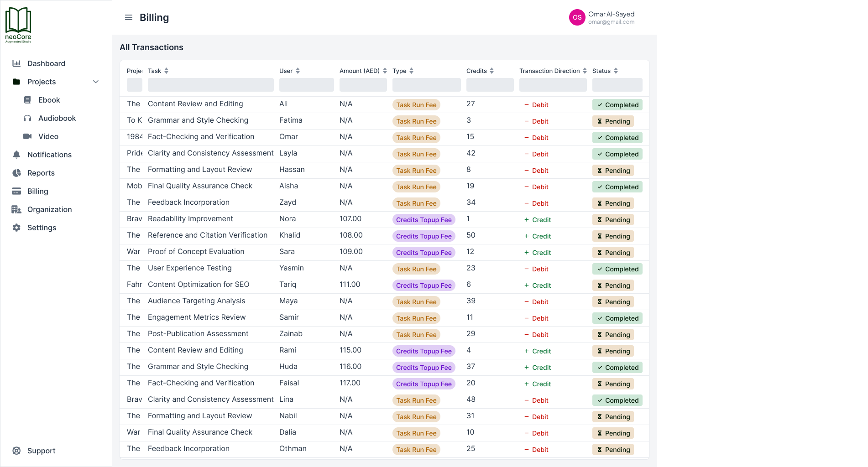Toggle the hamburger menu icon
This screenshot has width=868, height=467.
pos(129,17)
